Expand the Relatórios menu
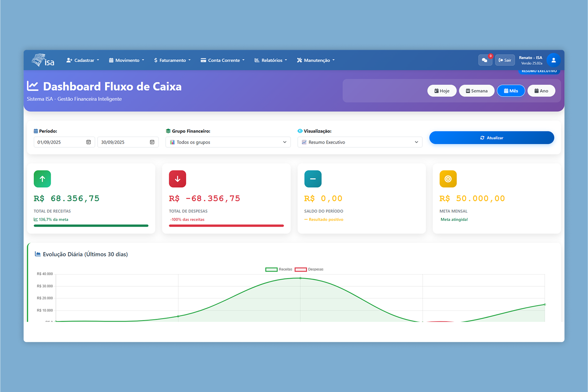 coord(270,60)
